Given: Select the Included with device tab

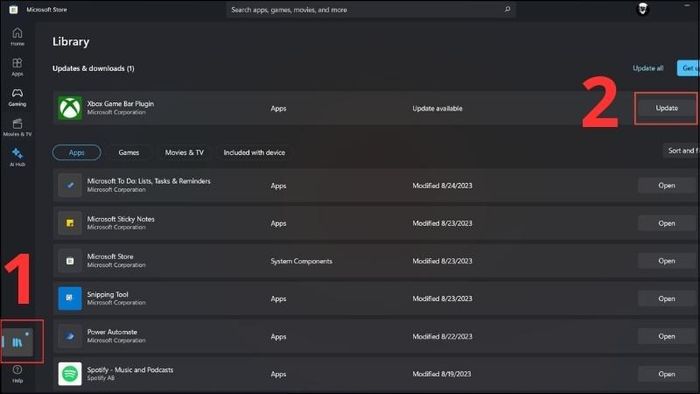Looking at the screenshot, I should [254, 153].
